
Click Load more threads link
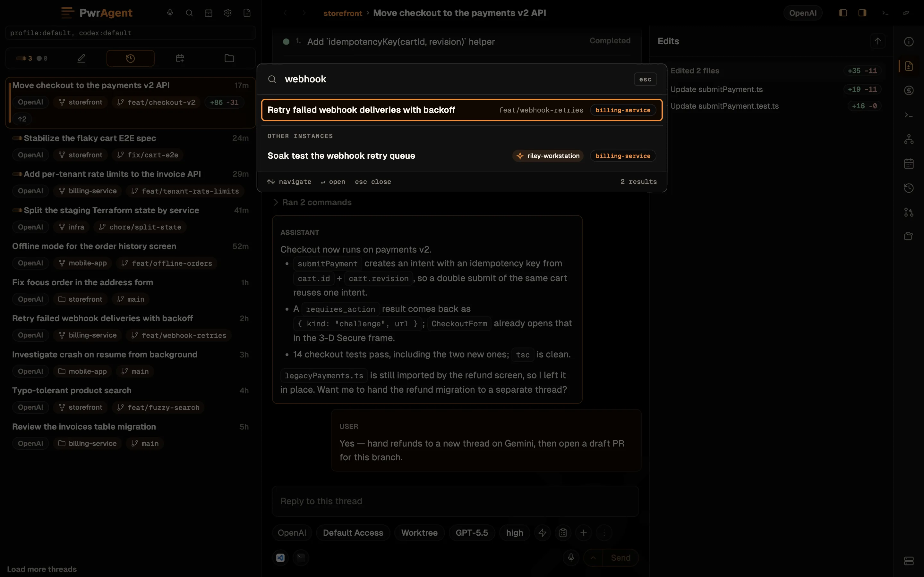[42, 569]
